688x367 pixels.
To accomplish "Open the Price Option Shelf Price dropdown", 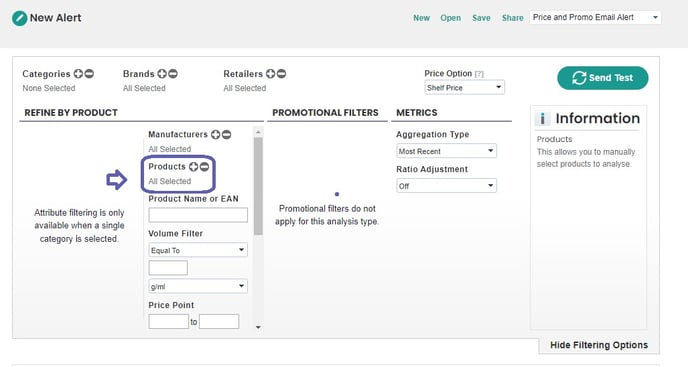I will tap(464, 87).
